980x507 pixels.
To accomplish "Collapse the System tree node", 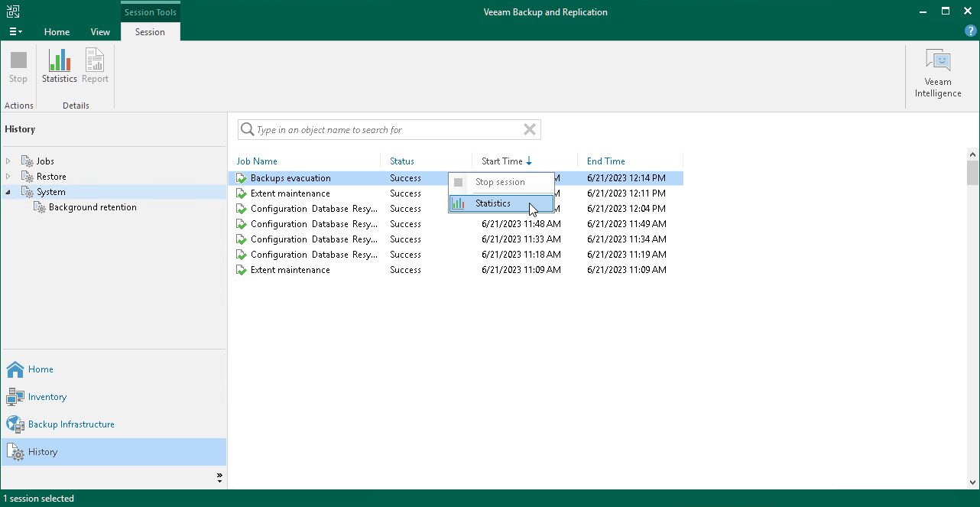I will [8, 192].
